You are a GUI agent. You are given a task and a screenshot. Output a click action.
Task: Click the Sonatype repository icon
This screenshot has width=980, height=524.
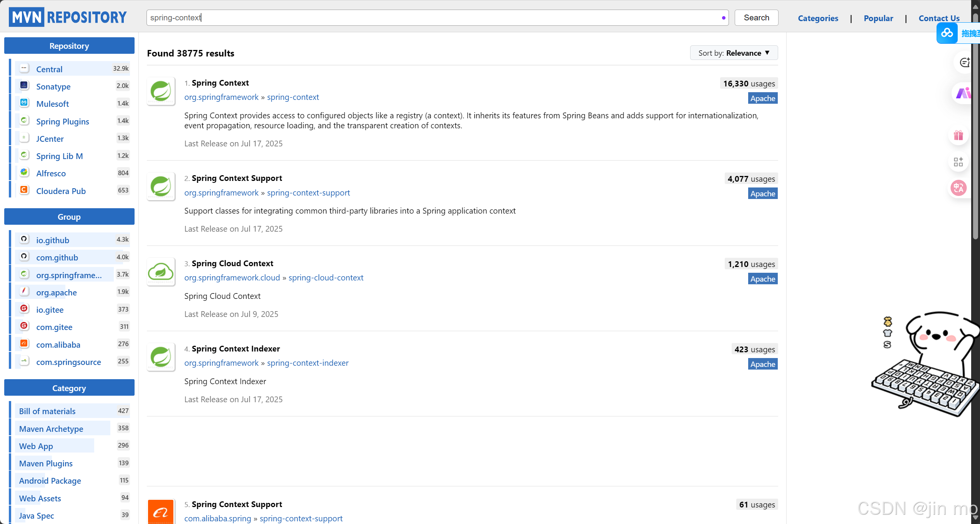(24, 85)
